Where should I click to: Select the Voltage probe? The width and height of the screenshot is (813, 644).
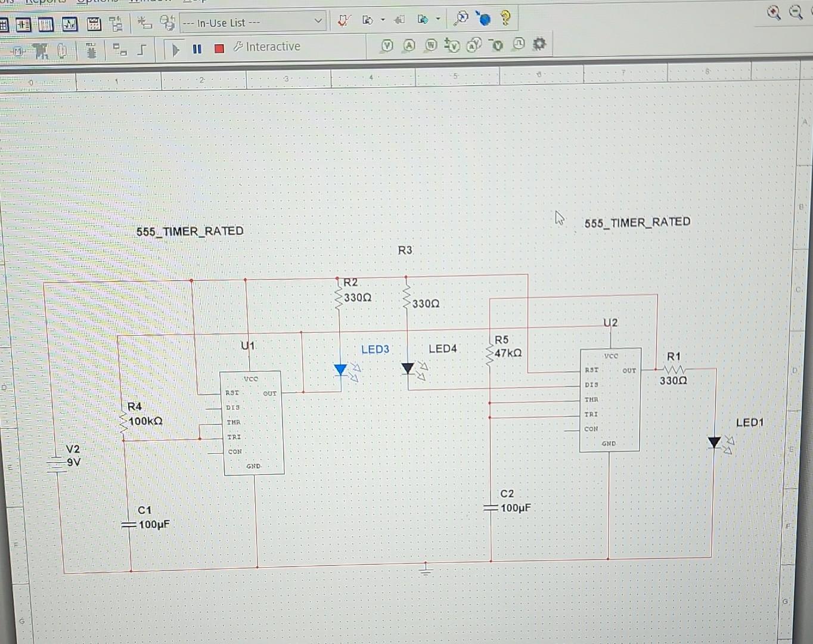pyautogui.click(x=387, y=45)
